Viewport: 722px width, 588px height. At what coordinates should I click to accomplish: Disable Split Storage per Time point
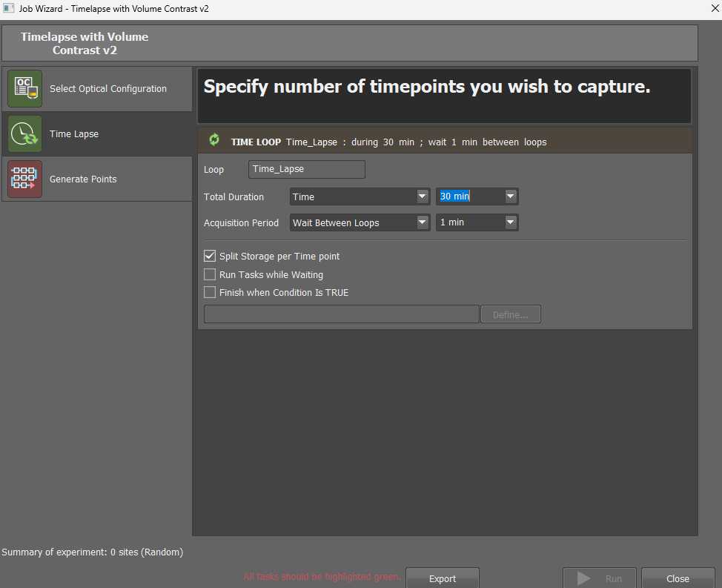coord(209,256)
